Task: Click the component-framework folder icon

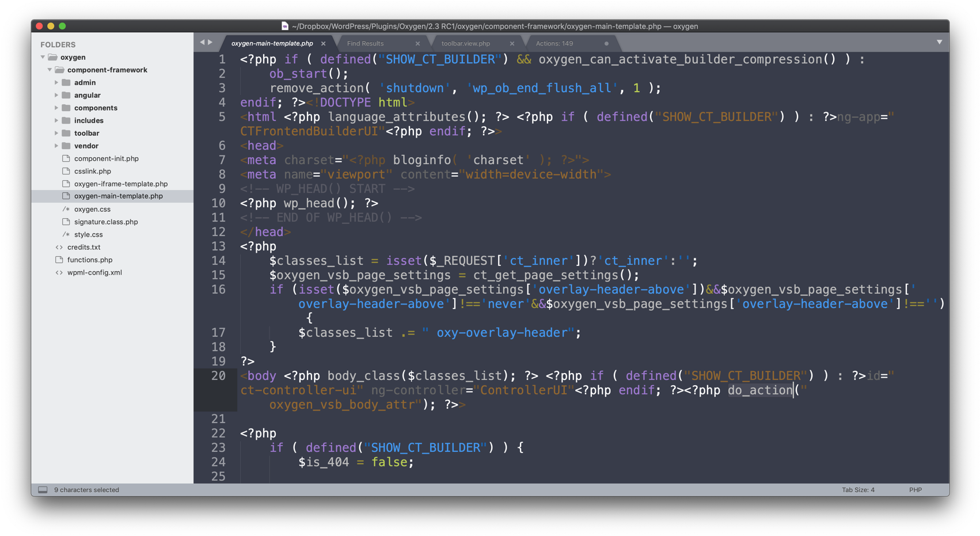Action: [59, 70]
